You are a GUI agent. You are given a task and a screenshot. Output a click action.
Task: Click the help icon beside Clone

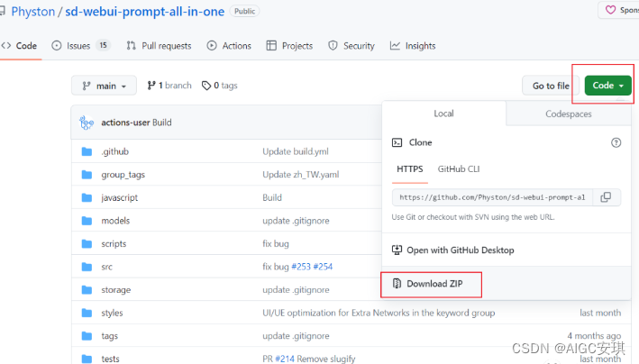click(x=616, y=142)
